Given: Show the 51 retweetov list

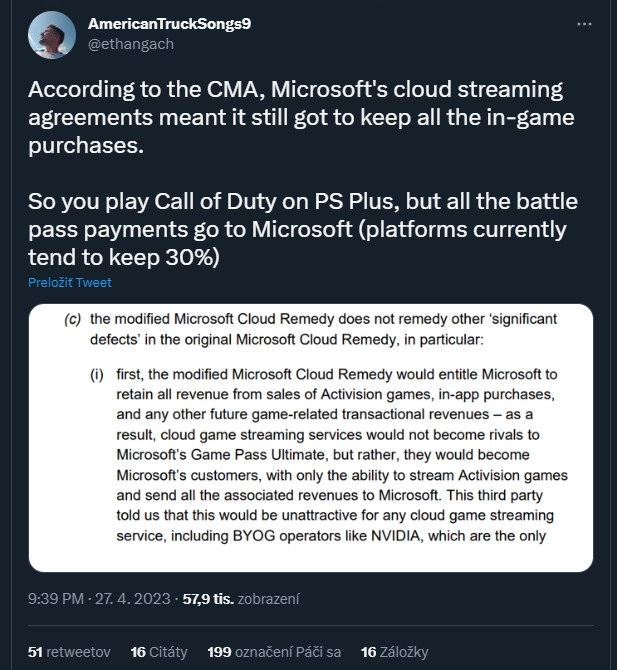Looking at the screenshot, I should point(71,651).
